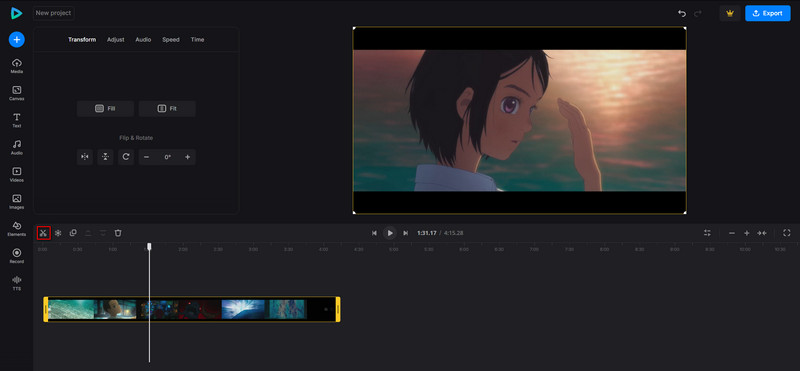Zoom in on the timeline
Viewport: 800px width, 371px height.
point(746,233)
